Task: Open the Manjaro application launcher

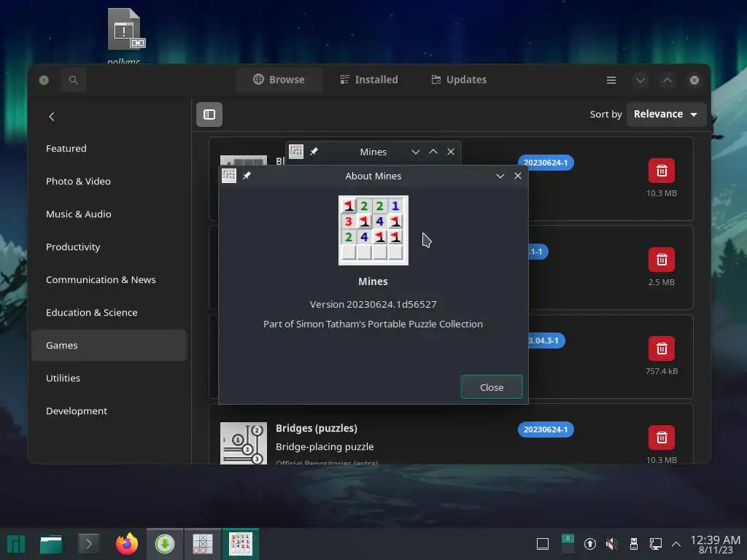Action: pyautogui.click(x=16, y=544)
